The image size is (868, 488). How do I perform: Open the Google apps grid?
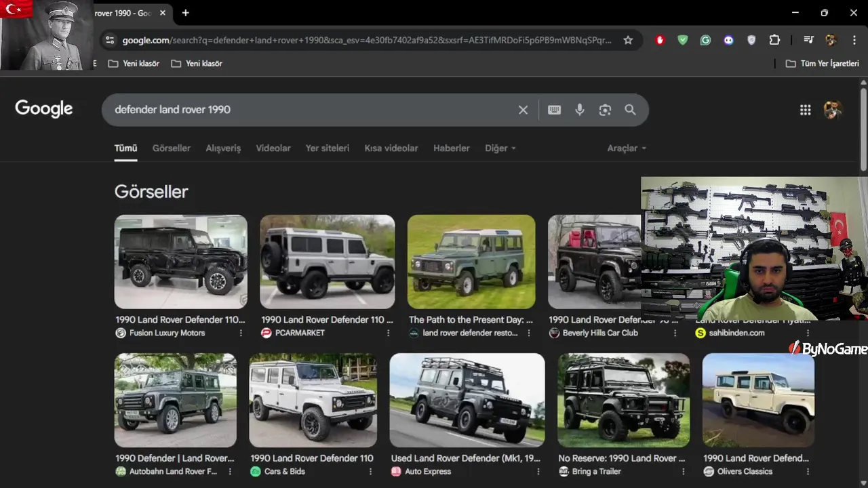coord(805,110)
